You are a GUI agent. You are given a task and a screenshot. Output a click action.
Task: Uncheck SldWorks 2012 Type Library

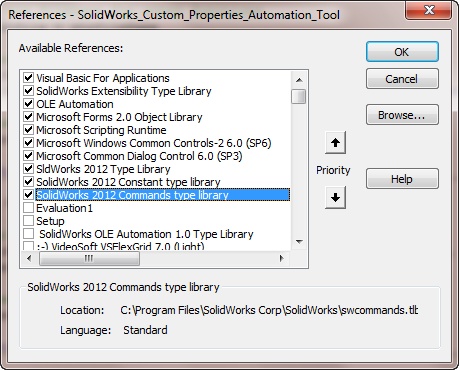[28, 169]
